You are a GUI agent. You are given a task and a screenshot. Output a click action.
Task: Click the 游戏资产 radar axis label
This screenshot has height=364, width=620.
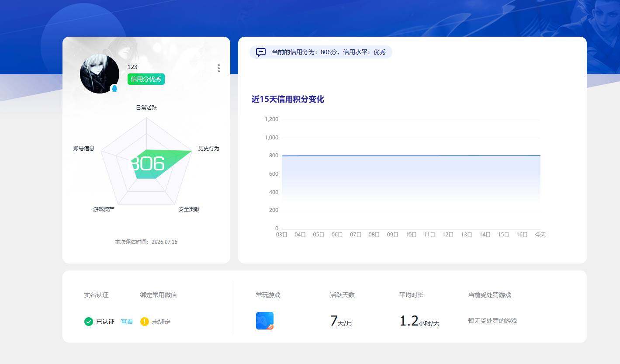click(104, 209)
